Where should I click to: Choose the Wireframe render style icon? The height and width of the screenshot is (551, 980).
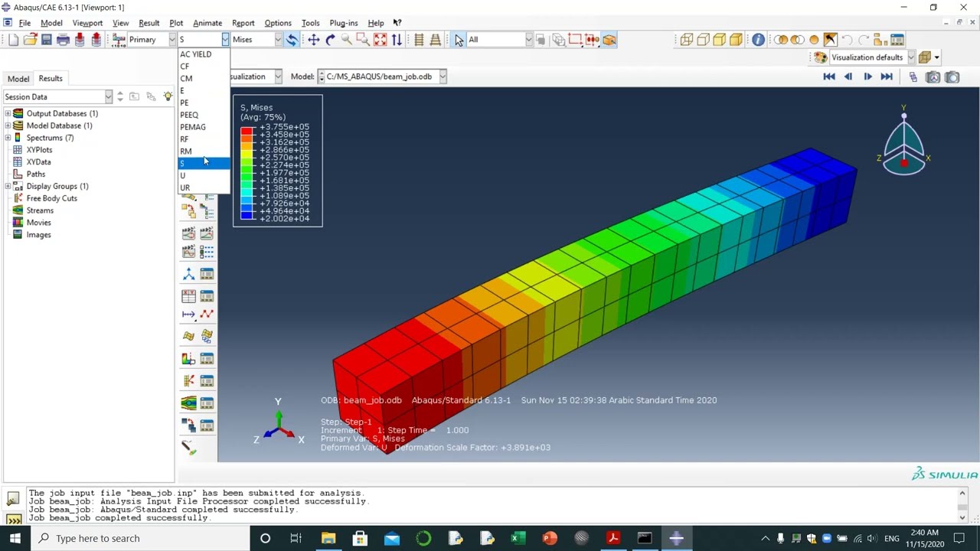[x=686, y=40]
